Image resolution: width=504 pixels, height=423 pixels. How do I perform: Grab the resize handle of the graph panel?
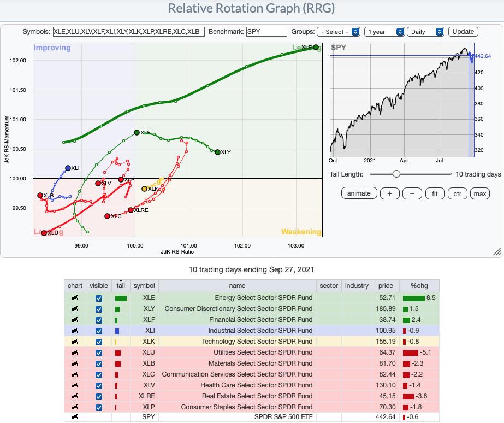tap(497, 252)
